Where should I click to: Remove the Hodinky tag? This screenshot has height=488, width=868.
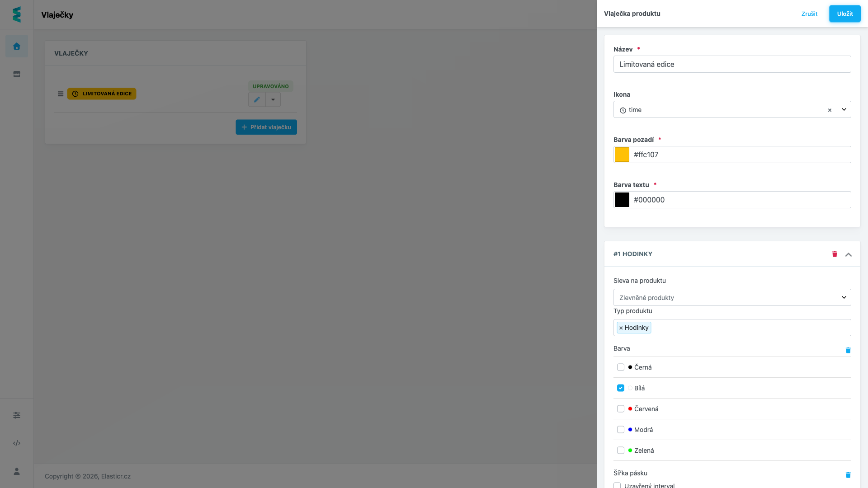coord(621,328)
